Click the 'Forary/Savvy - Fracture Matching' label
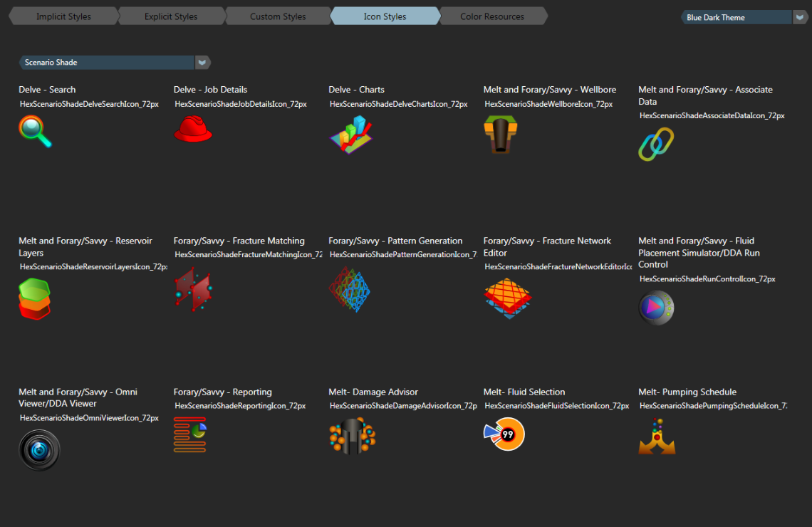The image size is (812, 527). click(239, 241)
